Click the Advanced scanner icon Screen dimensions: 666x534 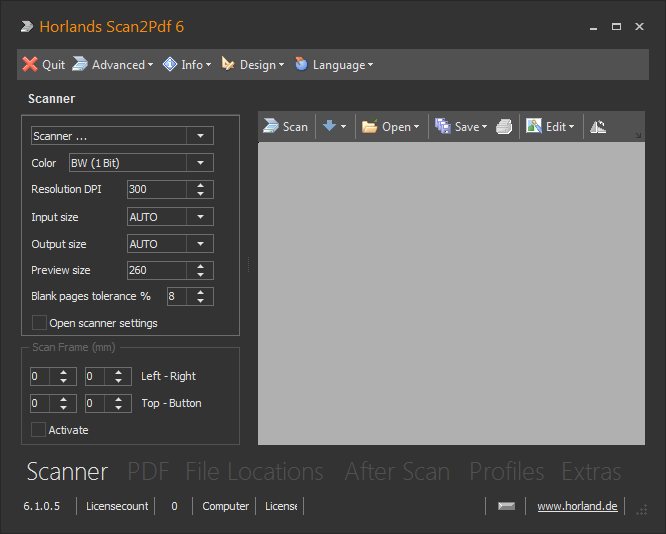[79, 64]
